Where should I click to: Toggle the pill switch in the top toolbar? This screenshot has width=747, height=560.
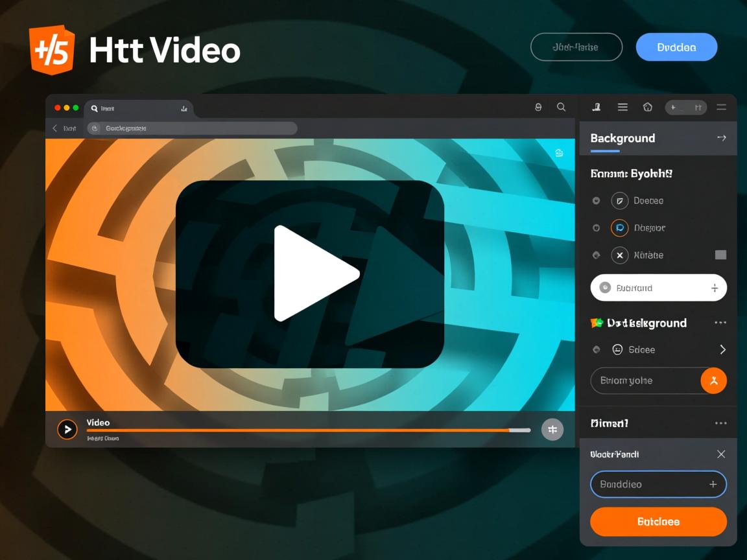click(x=686, y=107)
